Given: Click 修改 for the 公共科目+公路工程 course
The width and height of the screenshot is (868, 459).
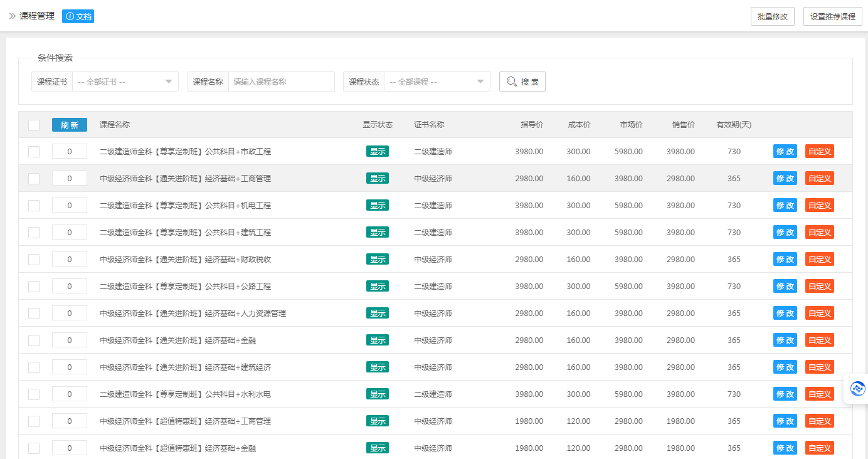Looking at the screenshot, I should point(785,286).
